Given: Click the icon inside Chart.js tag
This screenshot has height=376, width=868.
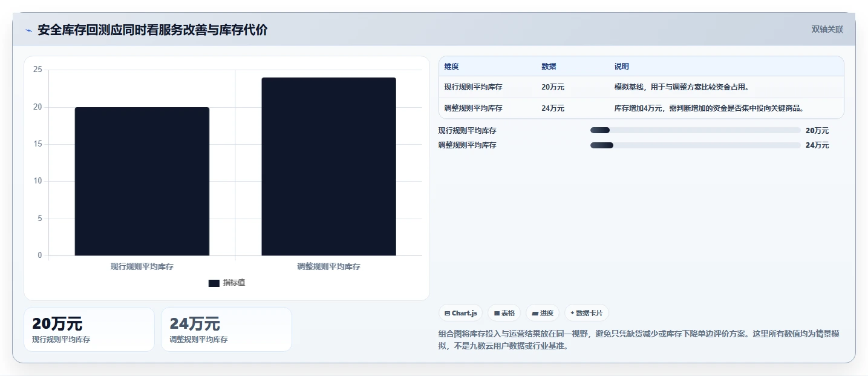Looking at the screenshot, I should (x=447, y=313).
